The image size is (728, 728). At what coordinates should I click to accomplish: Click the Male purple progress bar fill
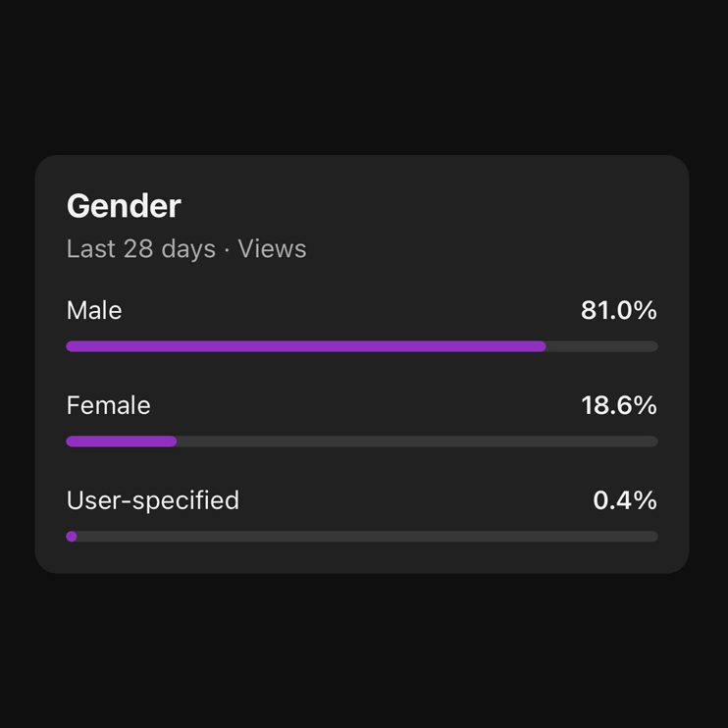[x=306, y=346]
